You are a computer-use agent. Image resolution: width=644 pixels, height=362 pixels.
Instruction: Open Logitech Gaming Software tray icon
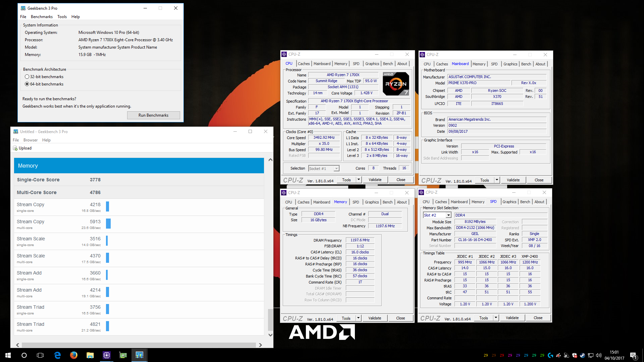[x=550, y=355]
